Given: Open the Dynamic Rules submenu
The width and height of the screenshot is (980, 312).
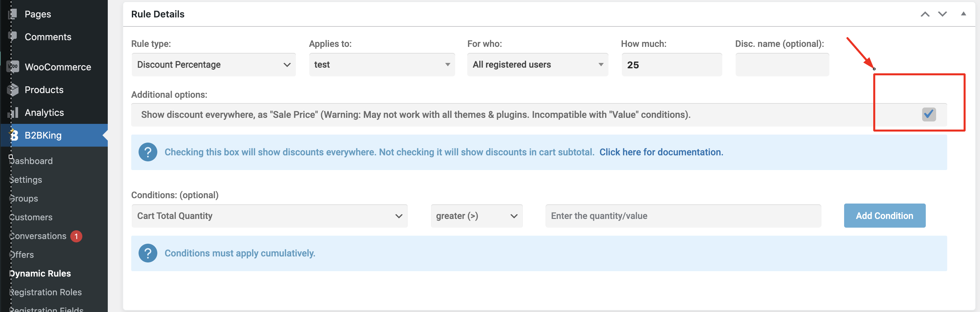Looking at the screenshot, I should pos(40,273).
